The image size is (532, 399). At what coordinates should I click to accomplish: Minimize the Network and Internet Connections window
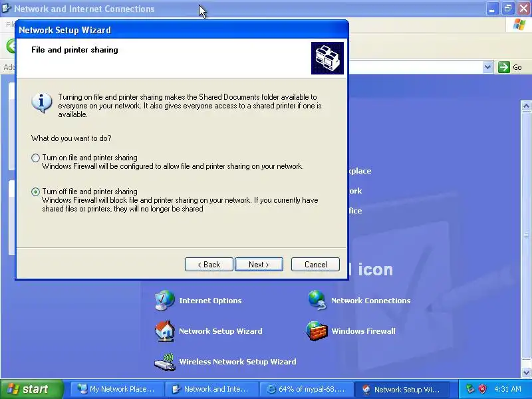tap(492, 9)
